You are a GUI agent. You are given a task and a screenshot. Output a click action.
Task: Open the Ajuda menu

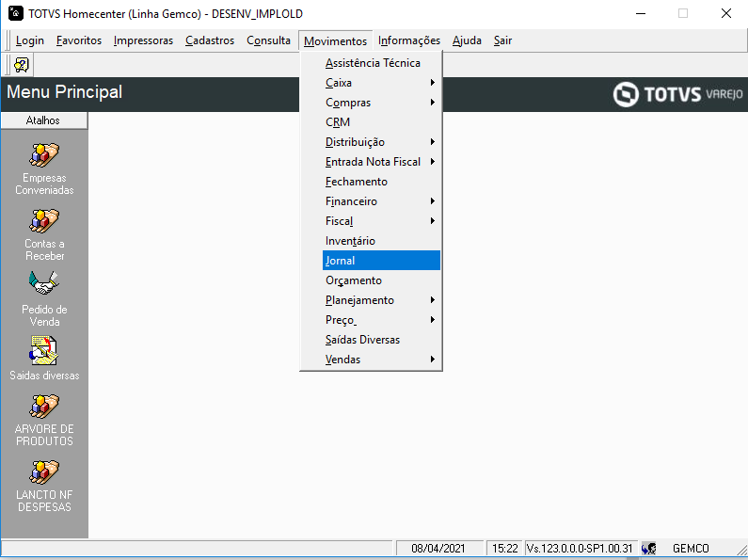click(x=467, y=40)
